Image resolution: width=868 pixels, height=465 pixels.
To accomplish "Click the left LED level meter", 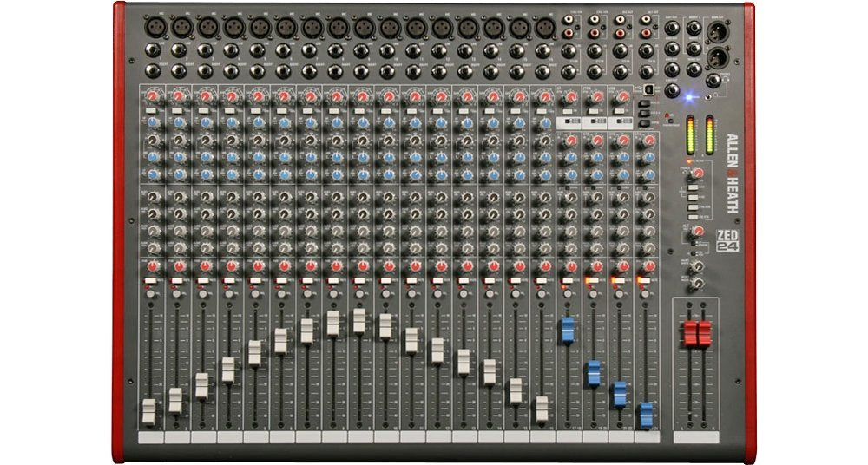I will pos(690,135).
